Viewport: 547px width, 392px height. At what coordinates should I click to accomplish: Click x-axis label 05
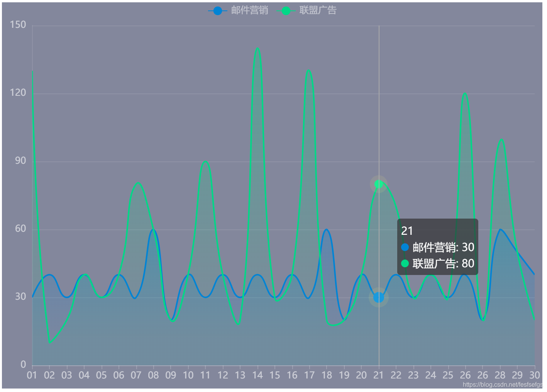click(102, 375)
